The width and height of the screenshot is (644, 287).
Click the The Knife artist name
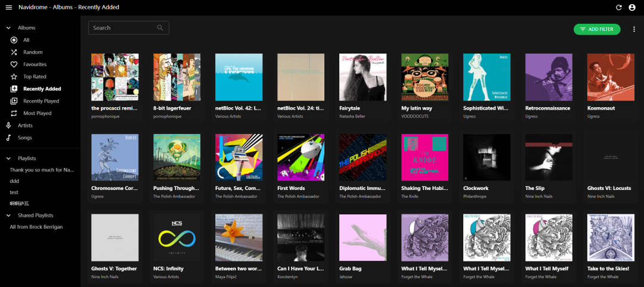point(410,196)
